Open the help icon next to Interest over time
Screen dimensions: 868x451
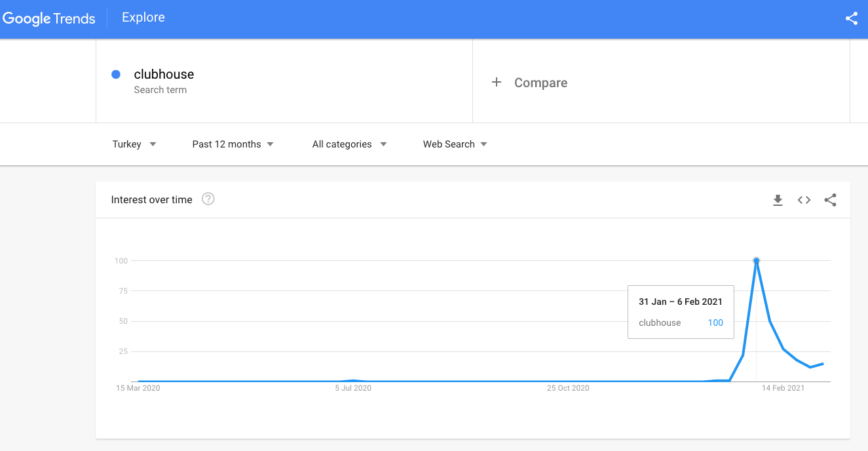(208, 199)
